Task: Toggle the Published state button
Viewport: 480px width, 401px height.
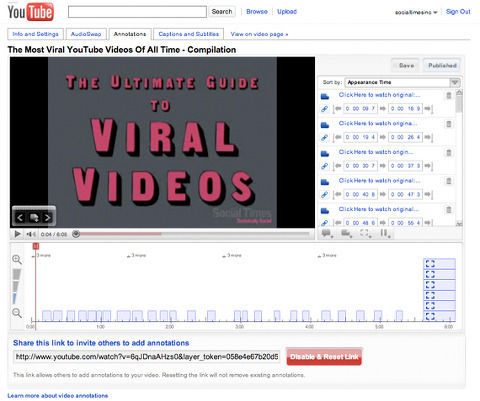Action: coord(442,65)
